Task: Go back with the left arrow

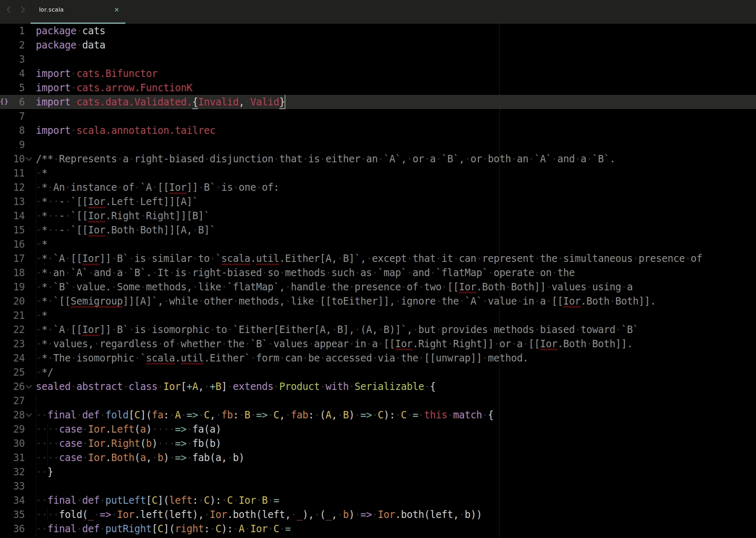Action: tap(8, 9)
